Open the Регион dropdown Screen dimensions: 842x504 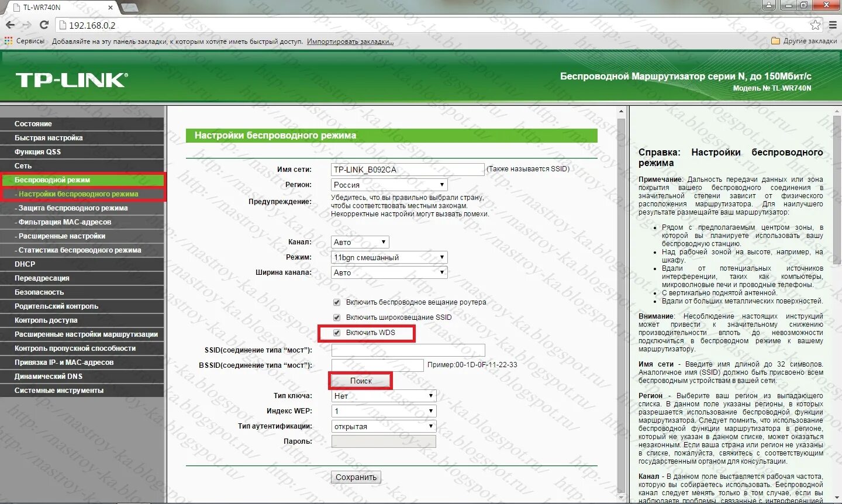[389, 185]
